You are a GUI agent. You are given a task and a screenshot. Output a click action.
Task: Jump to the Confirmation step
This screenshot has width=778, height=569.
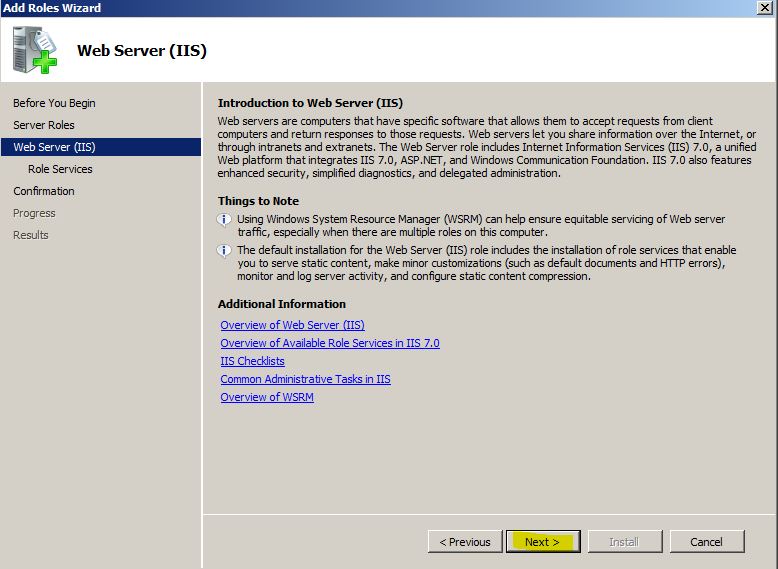point(44,191)
